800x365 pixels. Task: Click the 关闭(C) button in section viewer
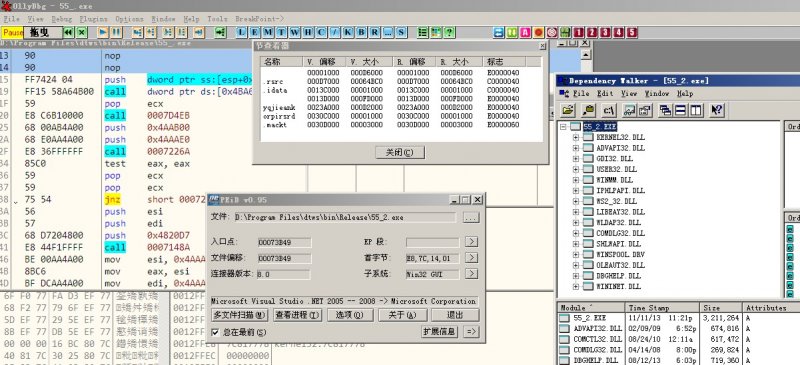(x=399, y=152)
